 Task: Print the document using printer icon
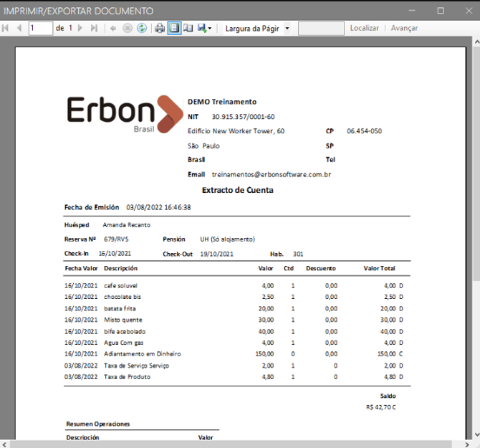pyautogui.click(x=160, y=28)
